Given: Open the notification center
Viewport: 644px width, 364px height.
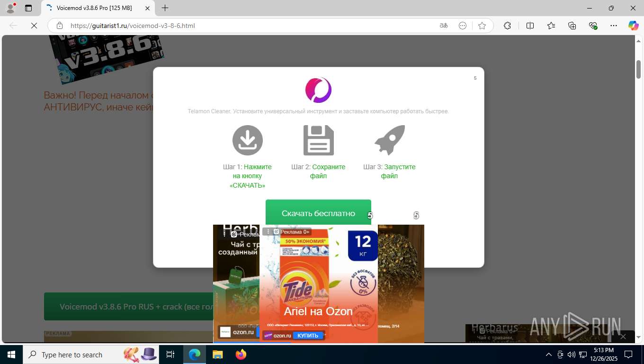Looking at the screenshot, I should pos(628,355).
